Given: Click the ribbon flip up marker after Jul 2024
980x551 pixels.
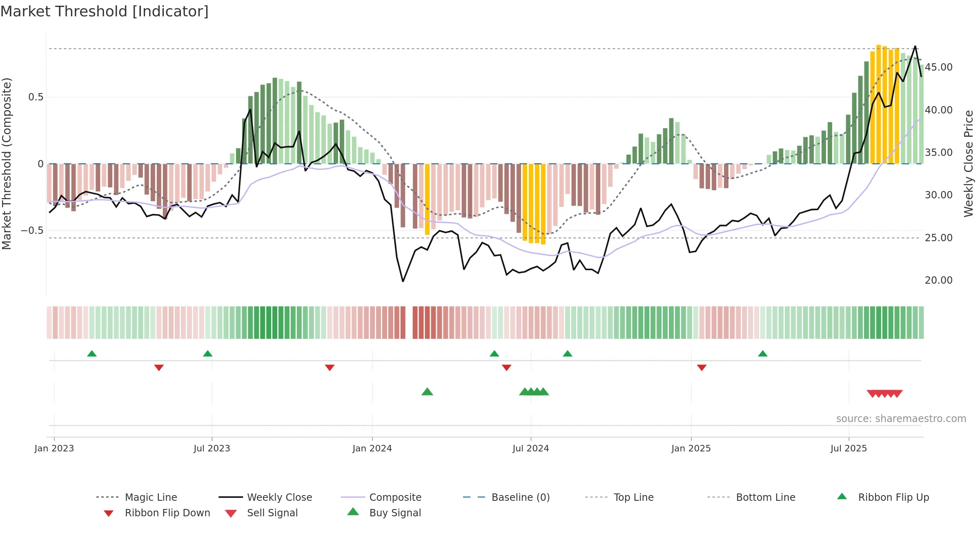Looking at the screenshot, I should [567, 353].
